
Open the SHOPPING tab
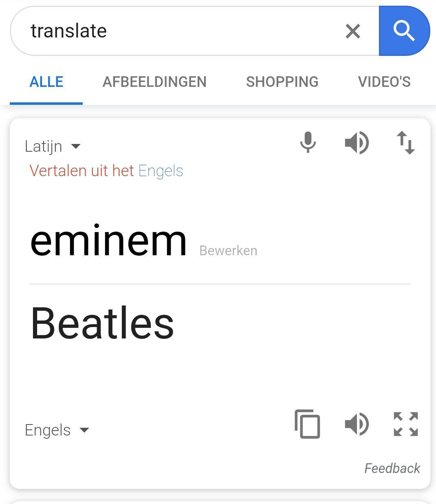(282, 82)
